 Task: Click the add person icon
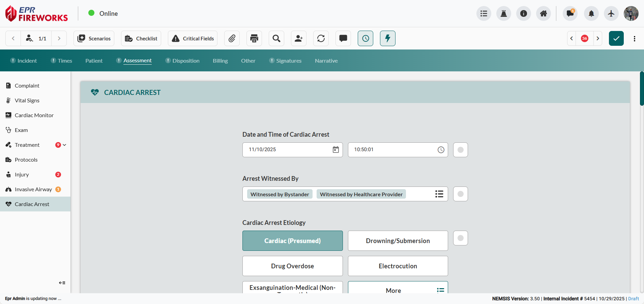(x=299, y=38)
